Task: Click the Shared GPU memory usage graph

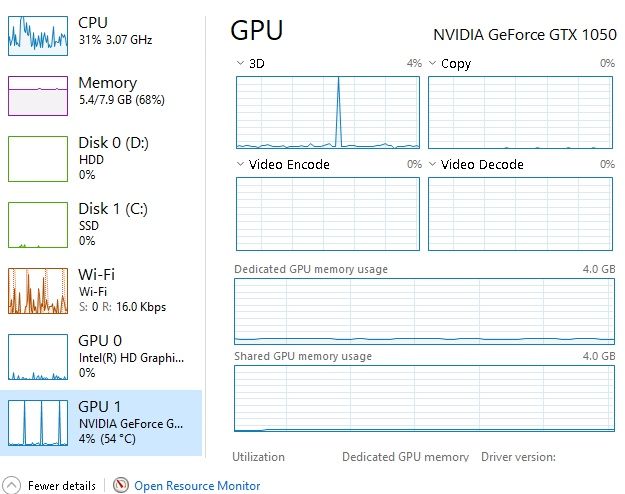Action: coord(424,398)
